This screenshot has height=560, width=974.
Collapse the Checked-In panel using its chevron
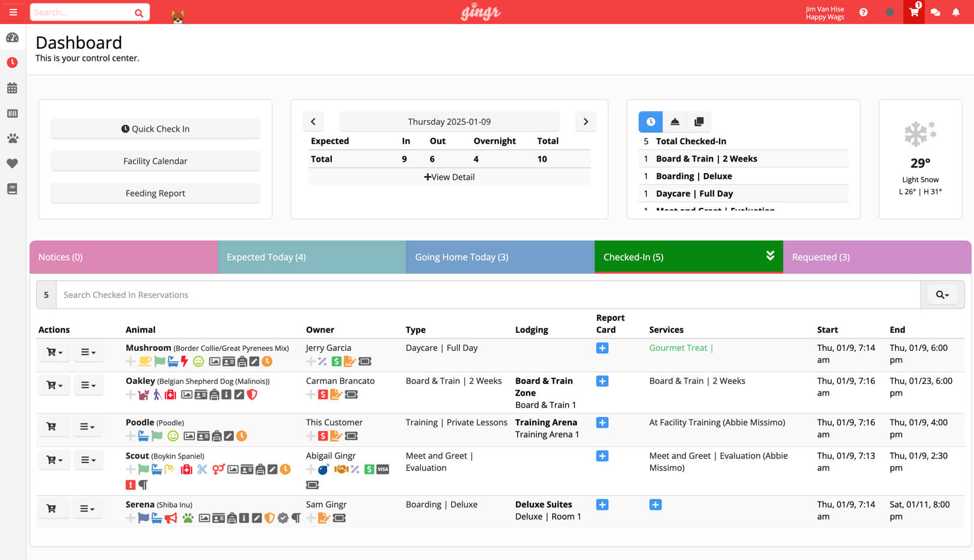pyautogui.click(x=771, y=255)
